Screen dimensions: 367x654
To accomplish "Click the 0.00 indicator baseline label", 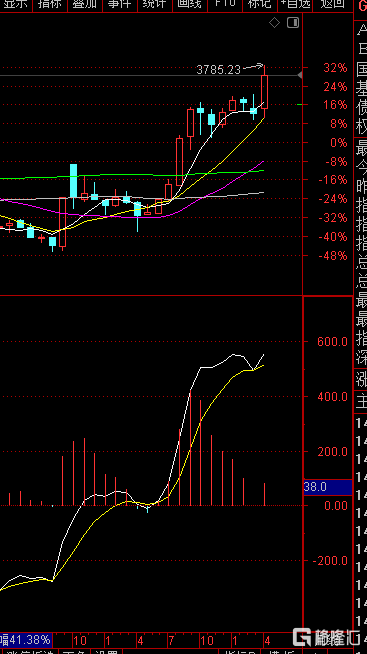I will click(336, 506).
